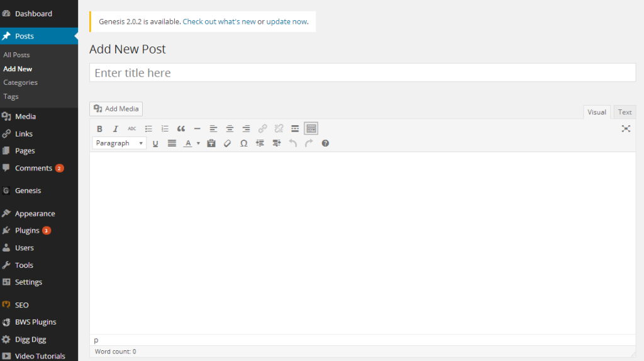Apply italic formatting
Screen dimensions: 644x361
tap(116, 129)
